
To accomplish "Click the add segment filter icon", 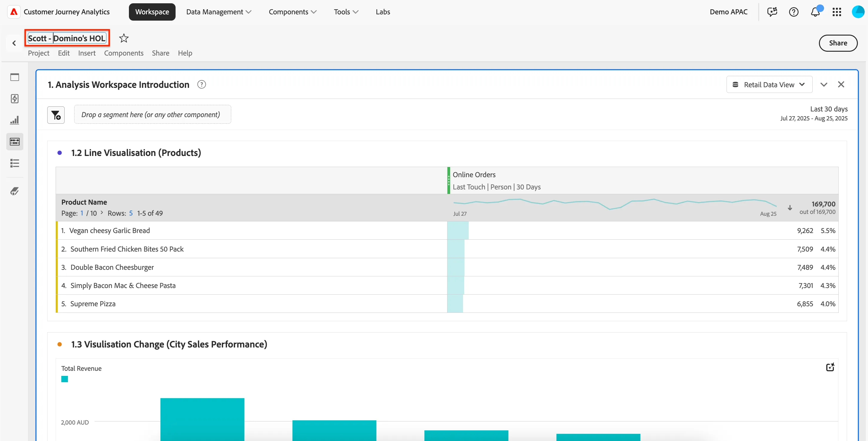I will coord(56,115).
